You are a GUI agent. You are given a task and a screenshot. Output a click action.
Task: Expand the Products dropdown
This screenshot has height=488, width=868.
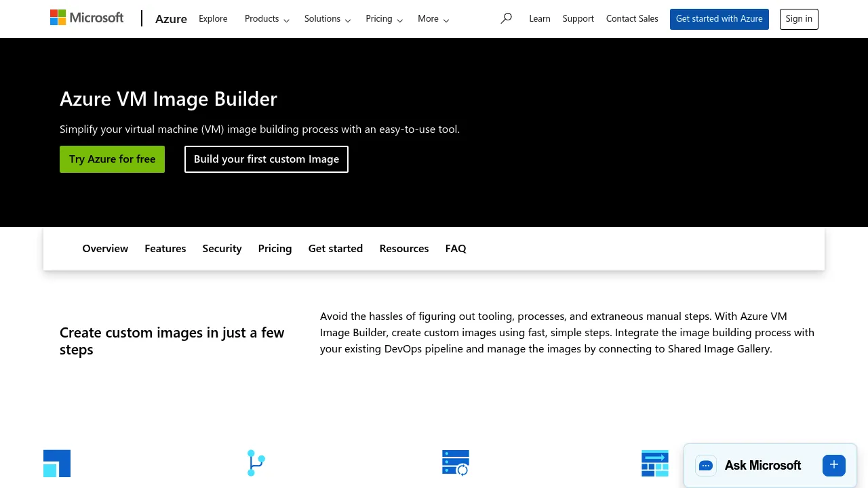click(x=267, y=19)
